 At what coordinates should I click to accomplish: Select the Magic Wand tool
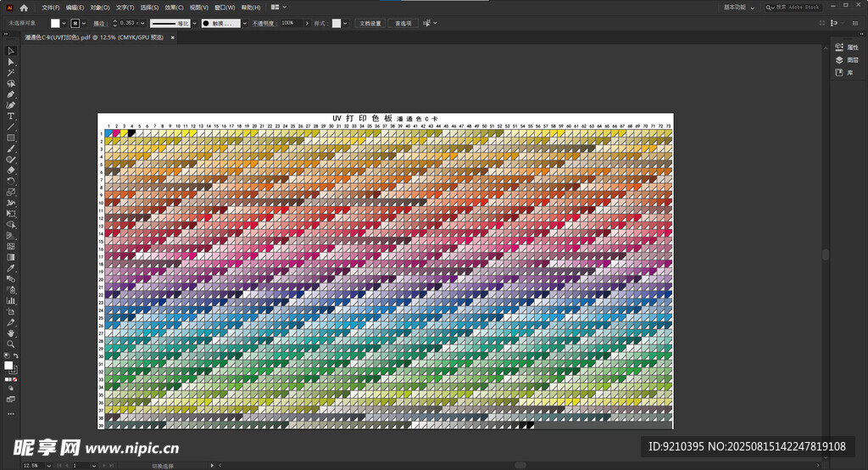[x=11, y=73]
